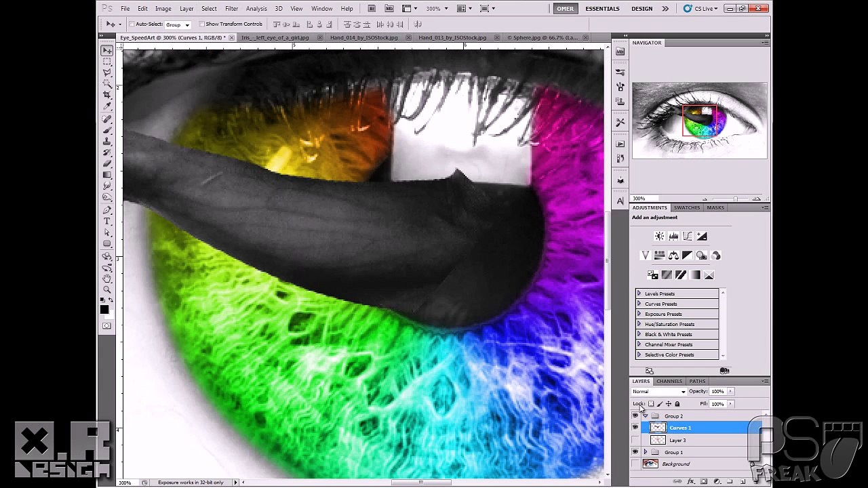Add a Brightness/Contrast adjustment
868x488 pixels.
pyautogui.click(x=659, y=236)
